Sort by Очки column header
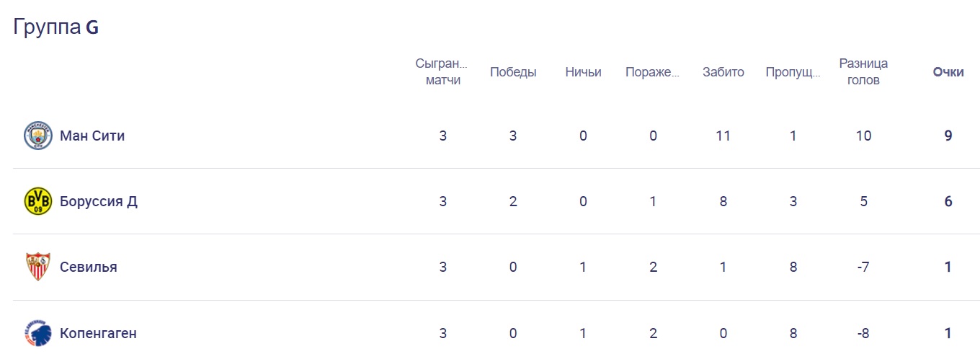The width and height of the screenshot is (980, 354). click(x=948, y=72)
